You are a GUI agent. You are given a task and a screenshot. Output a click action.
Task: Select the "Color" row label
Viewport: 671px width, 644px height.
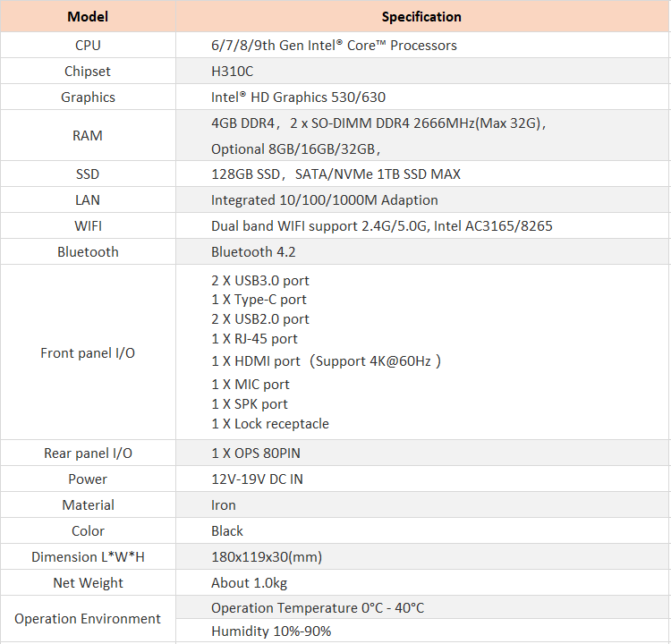point(88,531)
